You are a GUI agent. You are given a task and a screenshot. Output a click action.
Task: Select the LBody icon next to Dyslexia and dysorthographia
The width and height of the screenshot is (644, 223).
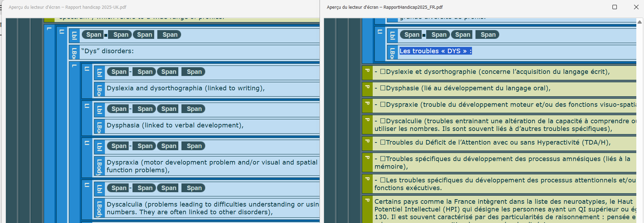(x=99, y=90)
